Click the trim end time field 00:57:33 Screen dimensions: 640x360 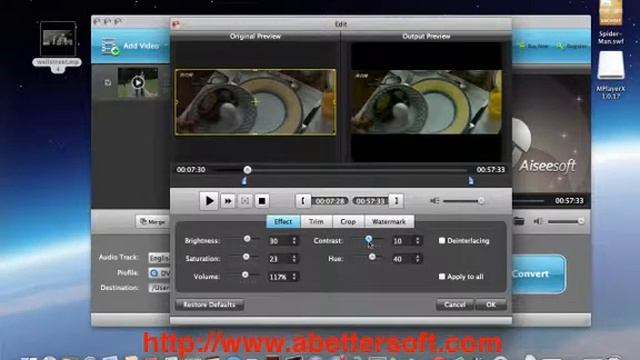point(370,201)
